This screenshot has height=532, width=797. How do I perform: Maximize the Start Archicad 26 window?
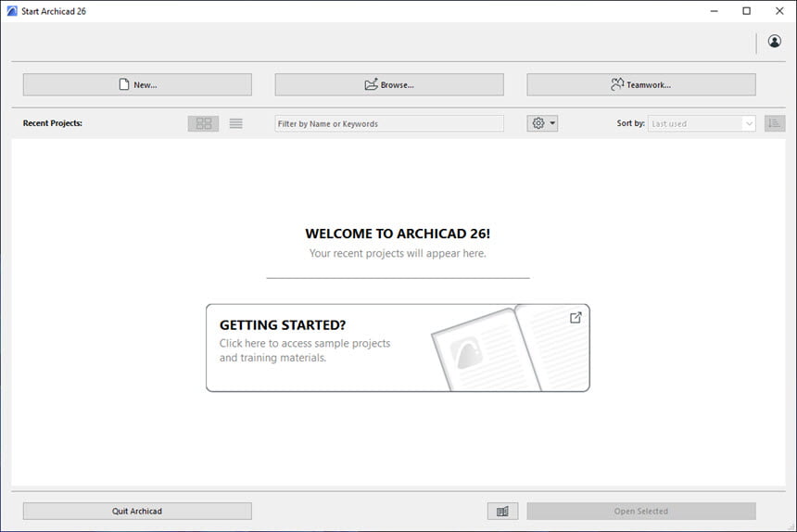coord(746,11)
